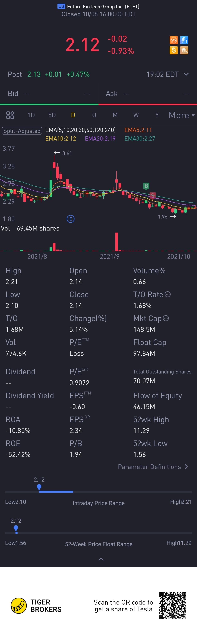Viewport: 197px width, 644px height.
Task: Tap the yellow dollar sign icon
Action: (x=173, y=50)
